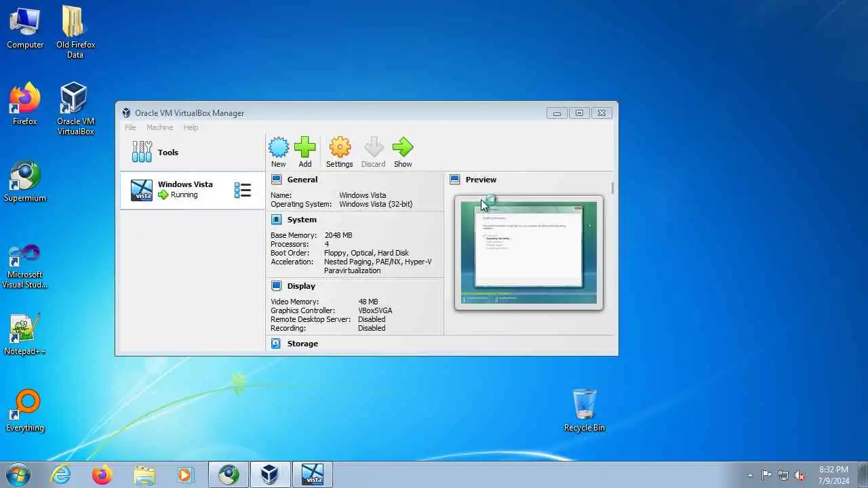Switch to Windows Vista VM taskbar button

(313, 474)
